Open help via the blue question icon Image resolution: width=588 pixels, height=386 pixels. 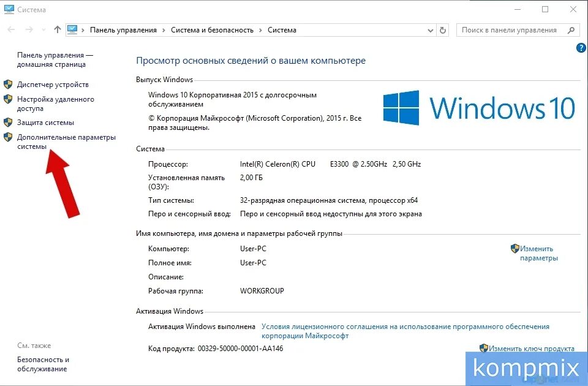click(581, 48)
